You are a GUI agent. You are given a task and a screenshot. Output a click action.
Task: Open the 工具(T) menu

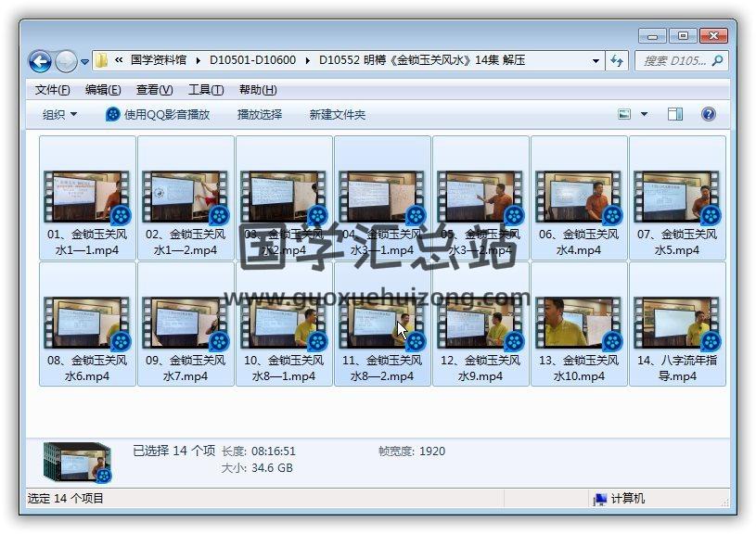point(205,90)
